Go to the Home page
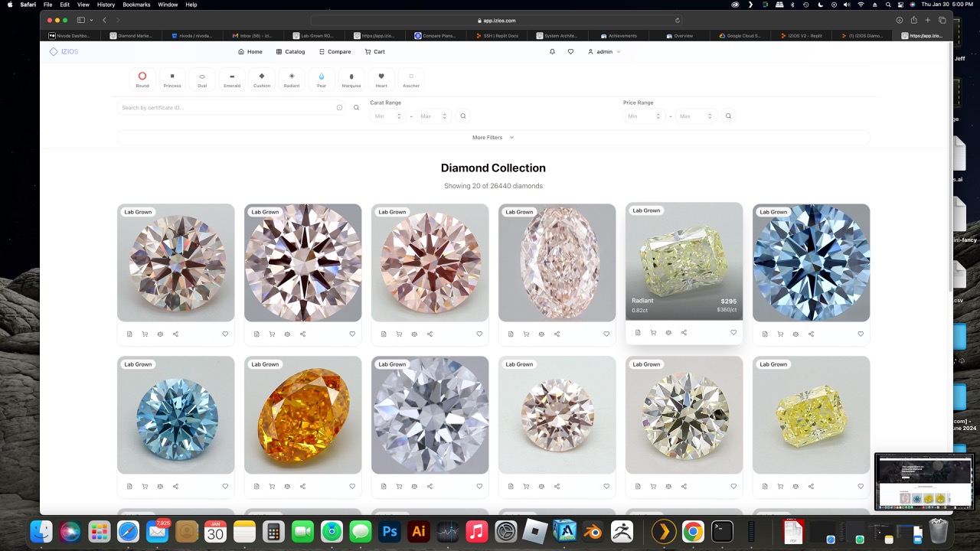 click(250, 52)
